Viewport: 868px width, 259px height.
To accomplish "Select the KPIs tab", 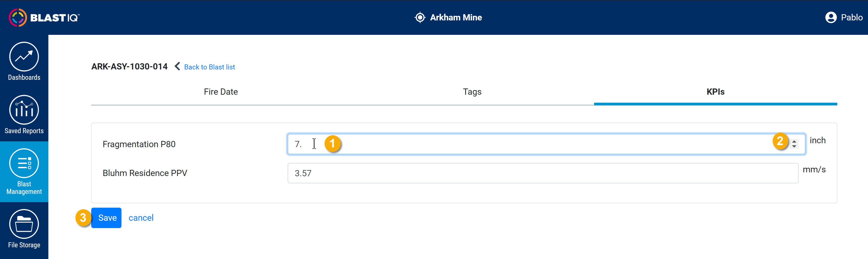I will click(x=715, y=92).
